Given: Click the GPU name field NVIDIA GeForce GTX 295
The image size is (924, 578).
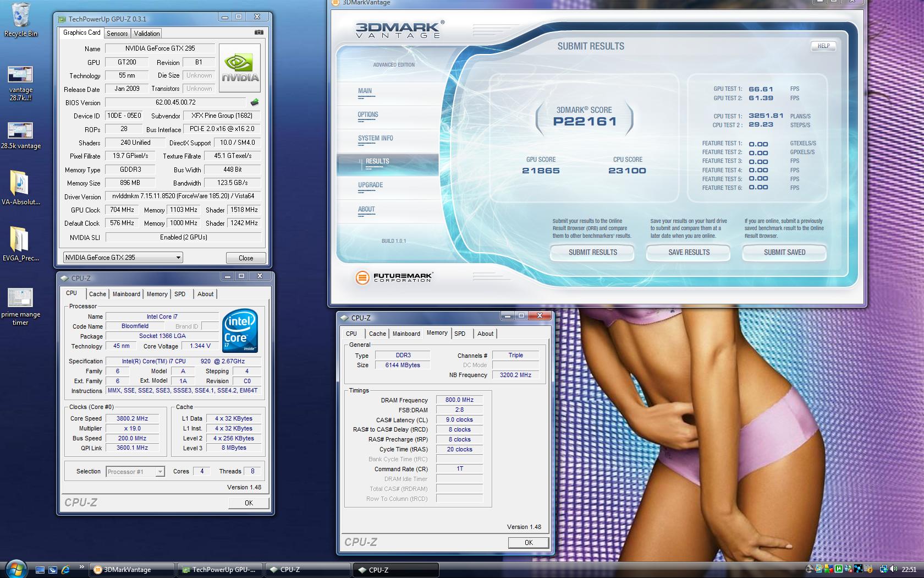Looking at the screenshot, I should [x=160, y=48].
